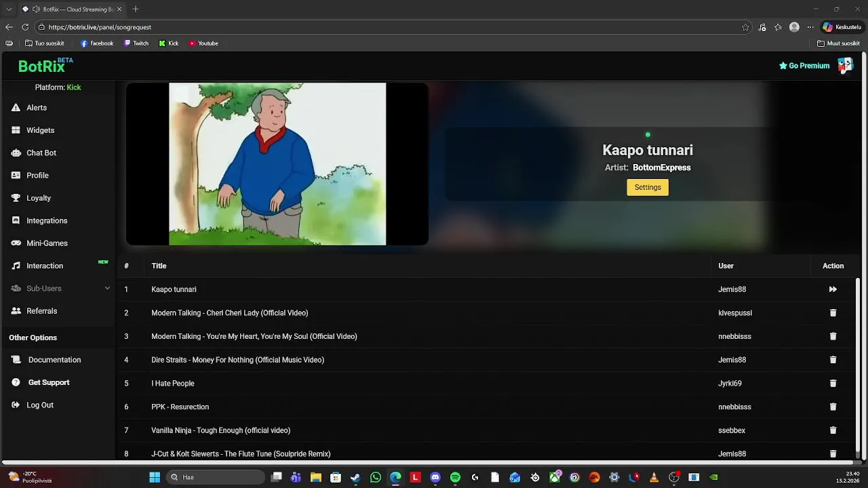Open song request Settings button

coord(648,187)
